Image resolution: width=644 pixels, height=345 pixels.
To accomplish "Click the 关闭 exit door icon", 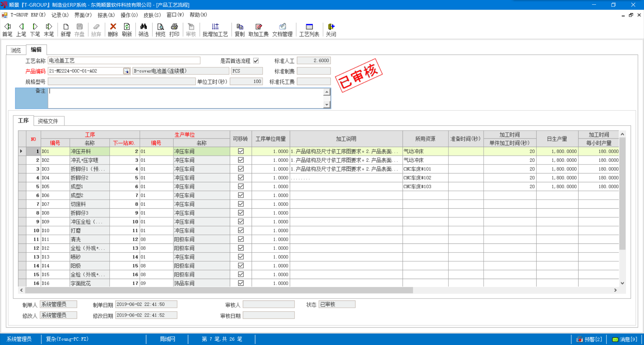I will [x=331, y=29].
